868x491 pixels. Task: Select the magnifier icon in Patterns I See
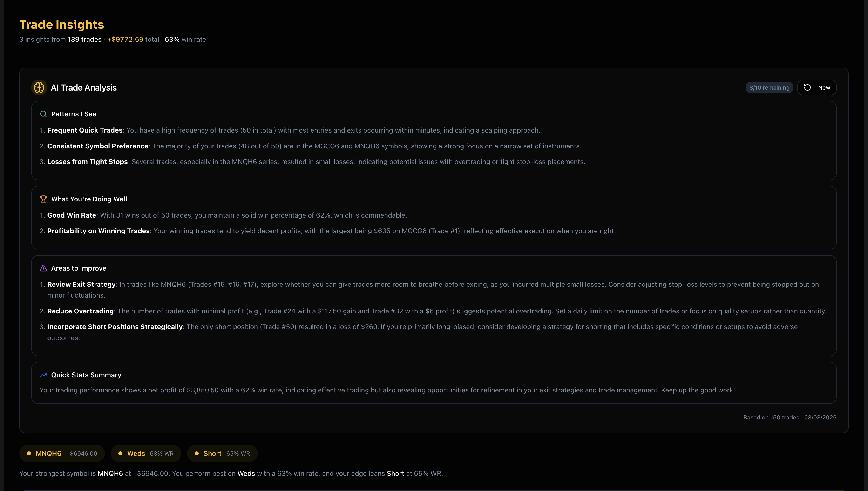[44, 114]
